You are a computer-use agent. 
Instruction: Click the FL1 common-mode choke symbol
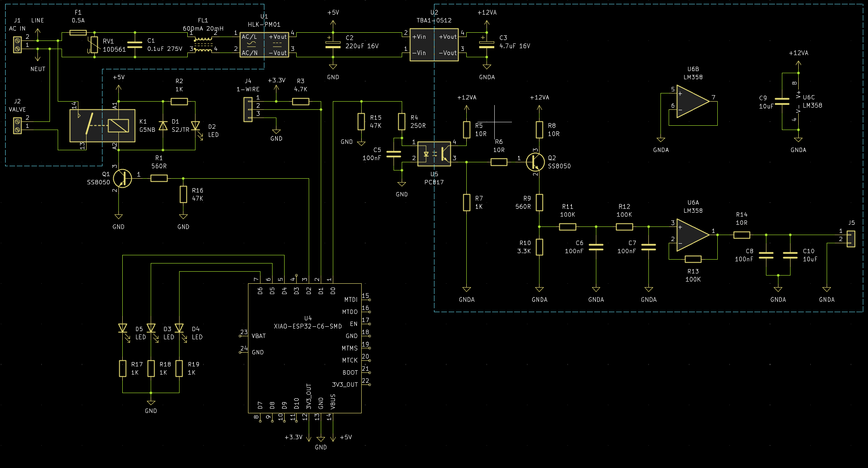click(x=203, y=44)
